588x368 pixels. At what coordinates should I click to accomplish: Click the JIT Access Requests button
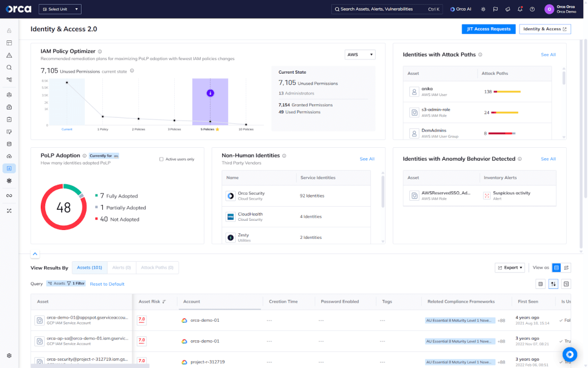pos(488,29)
